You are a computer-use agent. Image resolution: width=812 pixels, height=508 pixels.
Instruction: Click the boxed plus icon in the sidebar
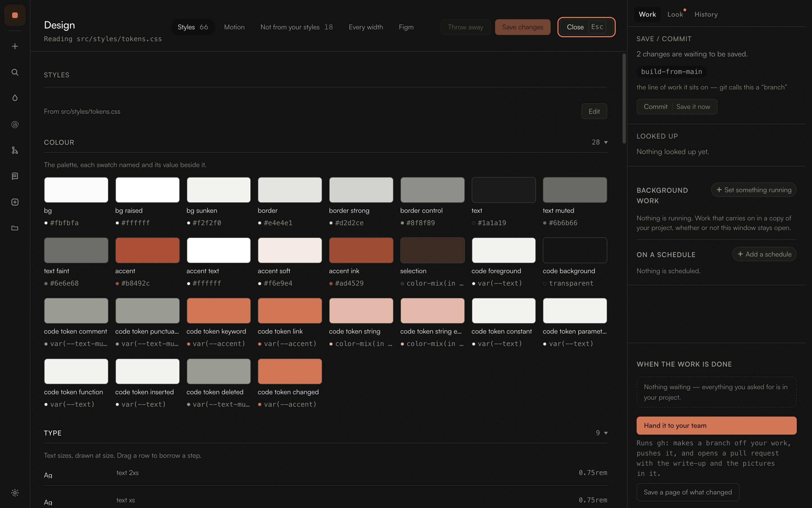[15, 202]
